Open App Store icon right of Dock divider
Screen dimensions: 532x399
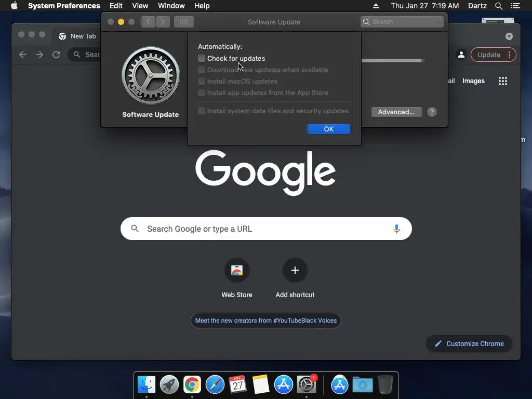[x=340, y=385]
